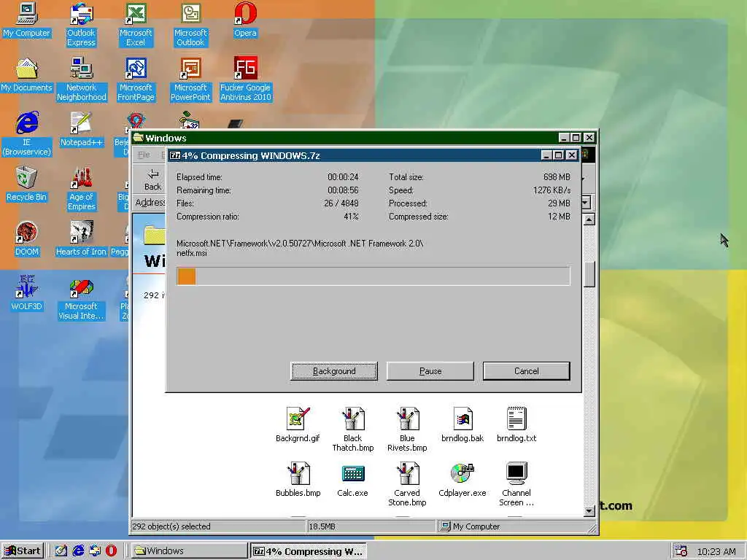Launch Notepad++ desktop shortcut
747x560 pixels.
tap(81, 130)
